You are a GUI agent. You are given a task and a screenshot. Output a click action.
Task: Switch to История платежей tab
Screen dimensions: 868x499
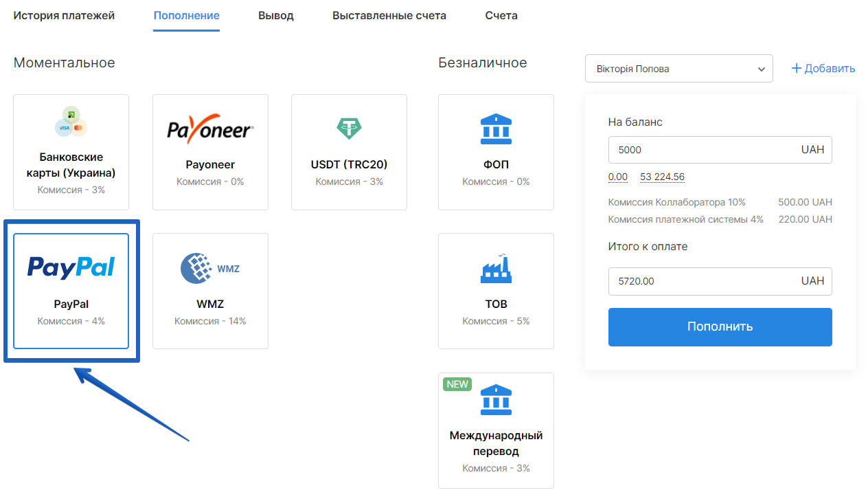click(x=64, y=15)
